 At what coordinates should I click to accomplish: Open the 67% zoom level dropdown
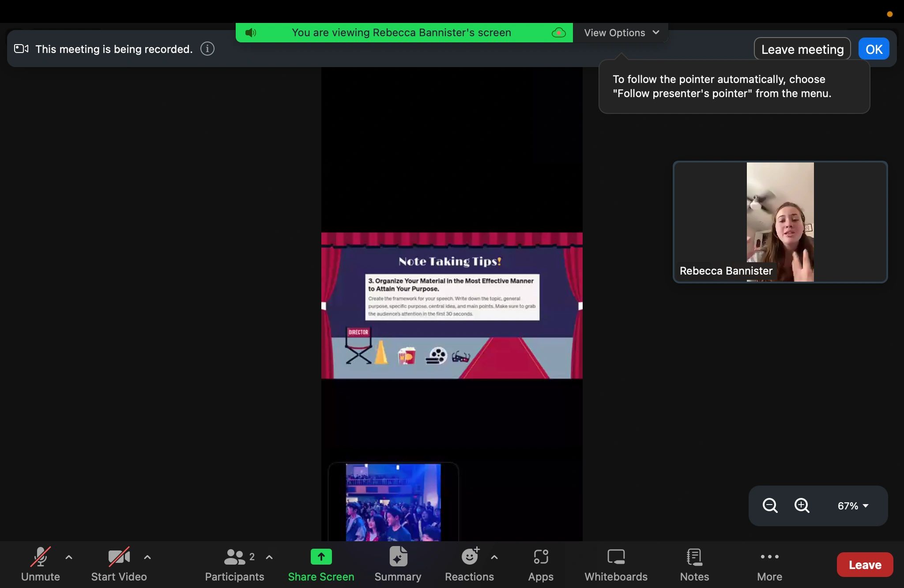[853, 506]
